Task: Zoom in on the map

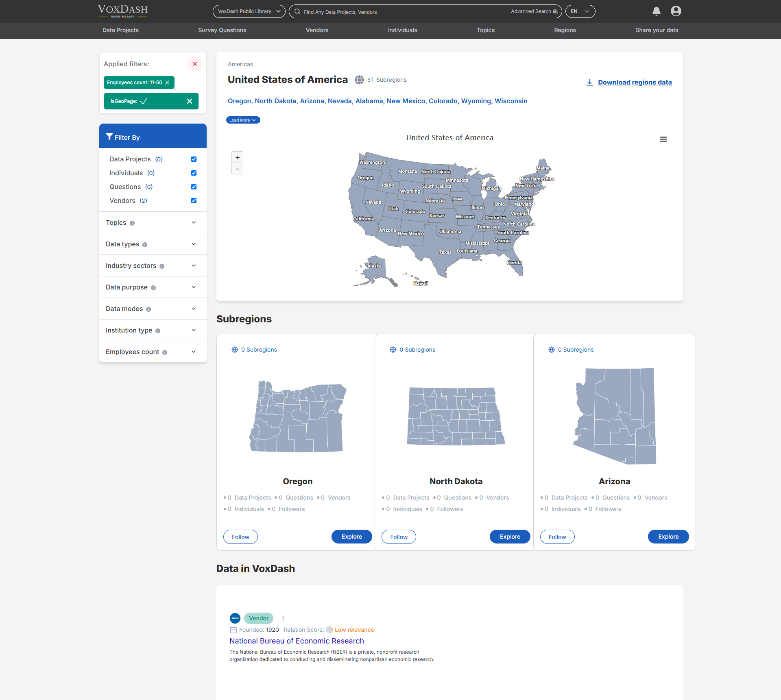Action: pyautogui.click(x=237, y=158)
